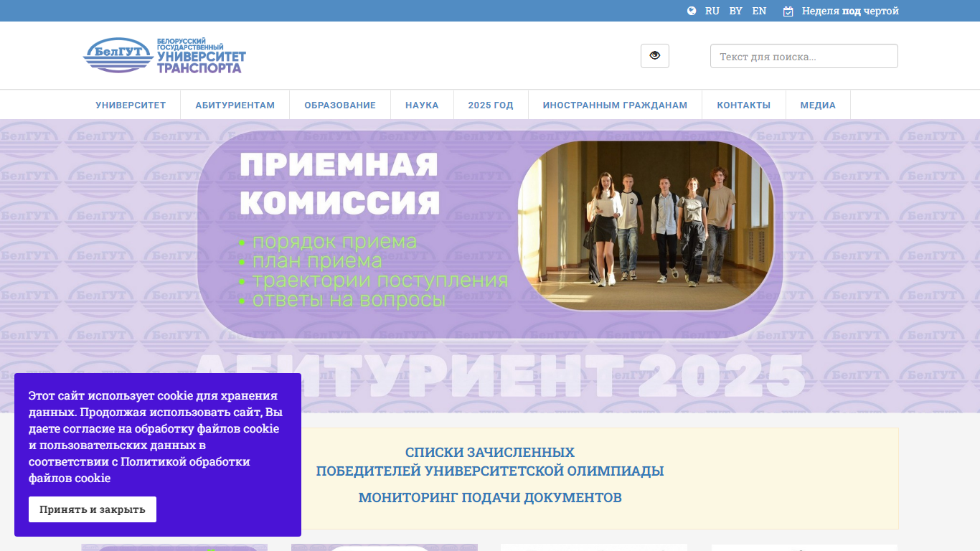Switch site language to BY
This screenshot has width=980, height=551.
coord(735,11)
